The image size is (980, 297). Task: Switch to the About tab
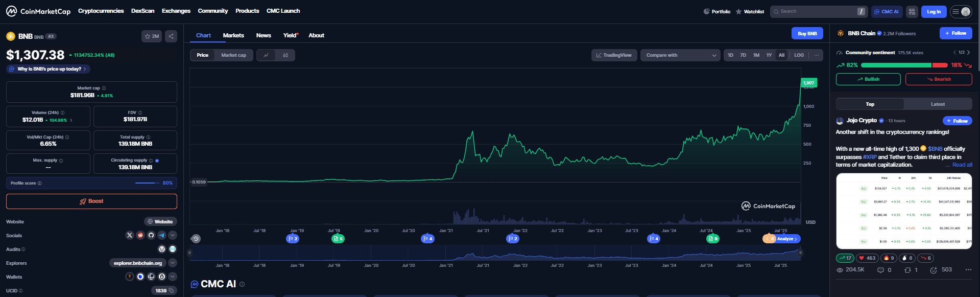coord(316,35)
